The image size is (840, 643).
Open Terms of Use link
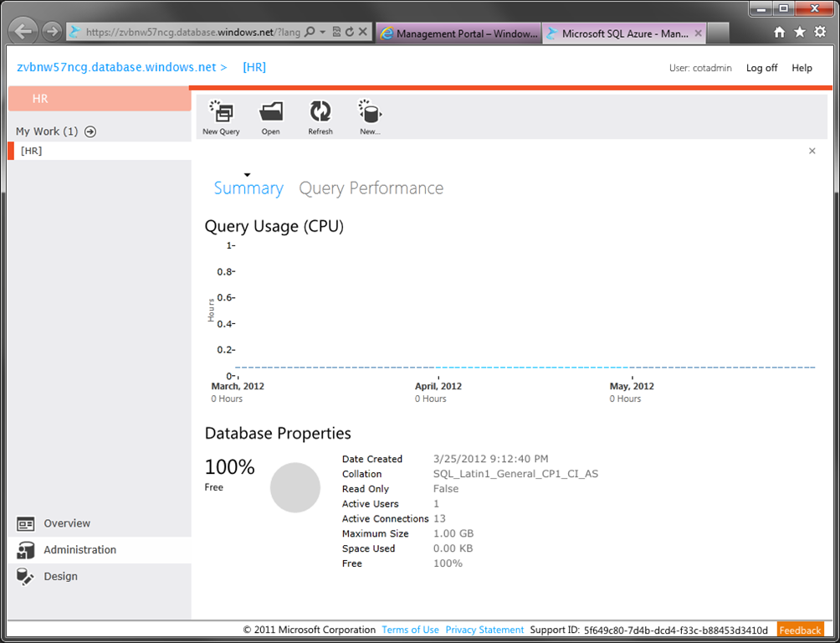pyautogui.click(x=410, y=630)
